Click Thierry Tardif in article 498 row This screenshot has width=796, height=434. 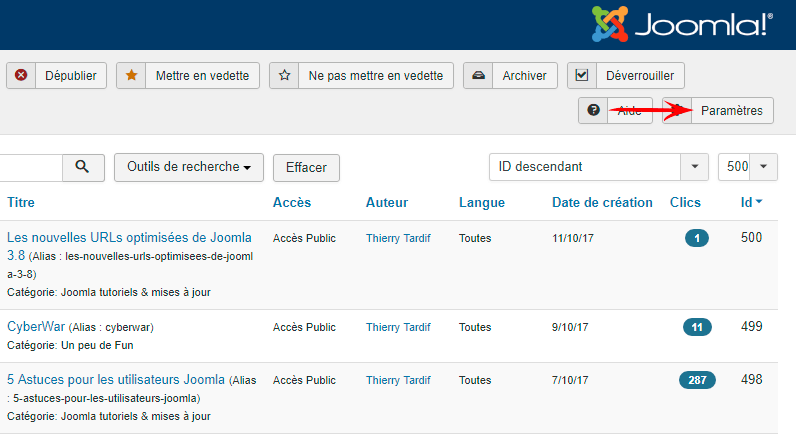point(398,380)
